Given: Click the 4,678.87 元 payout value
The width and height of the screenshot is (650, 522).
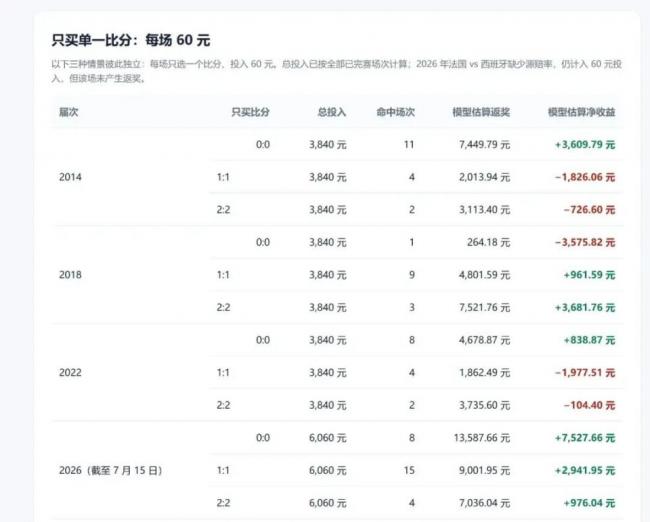Looking at the screenshot, I should tap(484, 340).
